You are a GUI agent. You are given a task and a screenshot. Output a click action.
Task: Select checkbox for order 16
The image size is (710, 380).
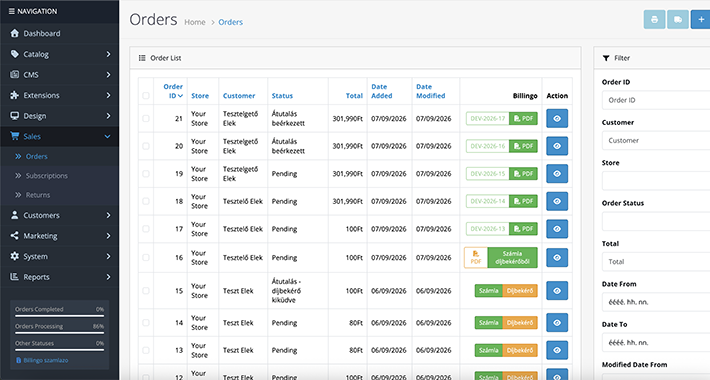click(x=146, y=258)
